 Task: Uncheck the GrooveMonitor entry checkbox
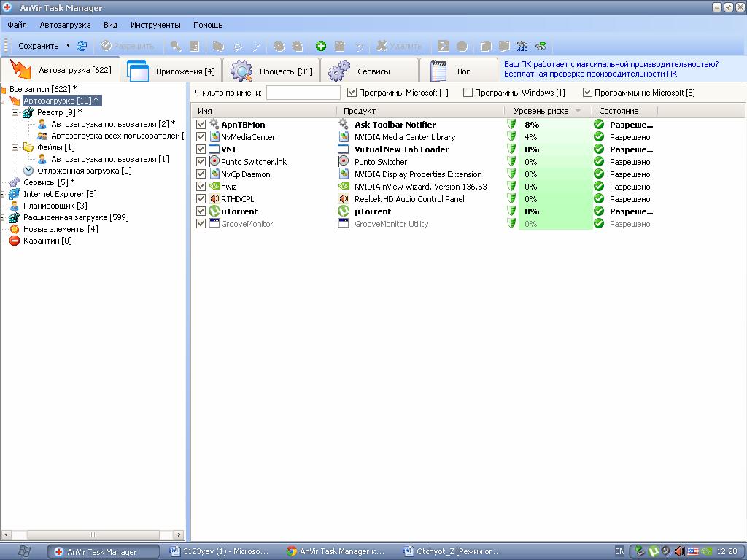click(x=201, y=223)
